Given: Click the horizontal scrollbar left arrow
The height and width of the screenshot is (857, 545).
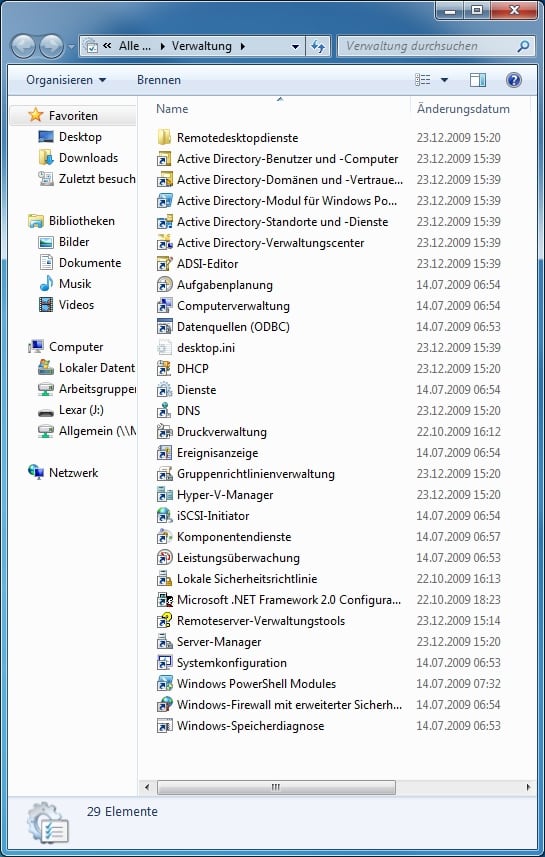Looking at the screenshot, I should [x=147, y=788].
